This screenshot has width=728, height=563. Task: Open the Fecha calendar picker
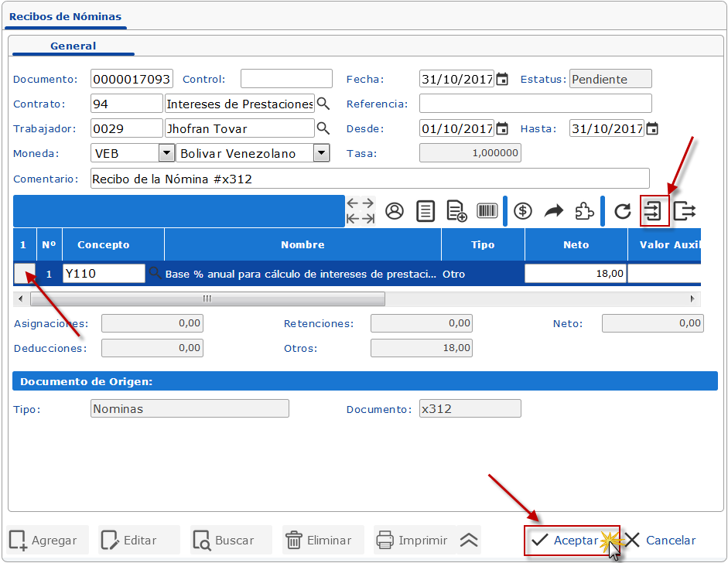coord(502,79)
